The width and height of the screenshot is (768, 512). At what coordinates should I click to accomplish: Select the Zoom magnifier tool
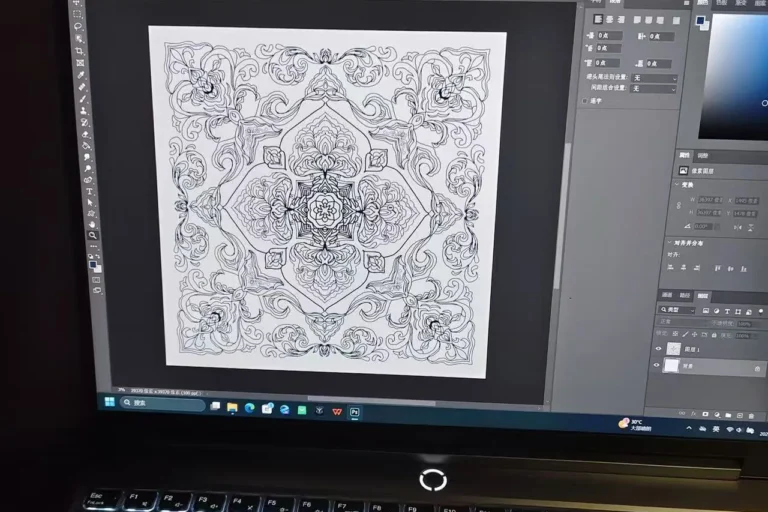pyautogui.click(x=93, y=236)
